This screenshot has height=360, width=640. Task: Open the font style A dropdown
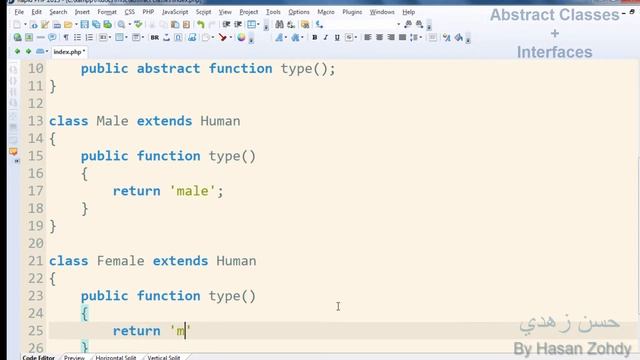[x=286, y=38]
